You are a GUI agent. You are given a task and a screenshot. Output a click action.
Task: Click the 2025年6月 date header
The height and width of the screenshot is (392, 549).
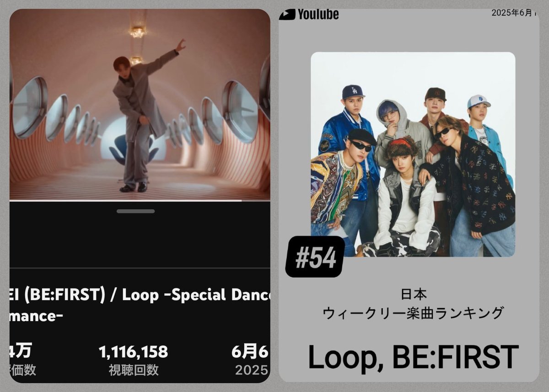(512, 13)
